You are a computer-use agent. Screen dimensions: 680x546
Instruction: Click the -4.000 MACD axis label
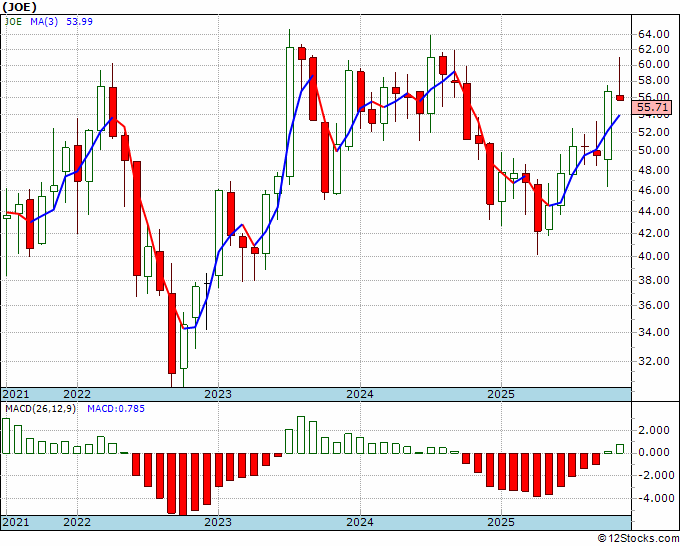[654, 498]
